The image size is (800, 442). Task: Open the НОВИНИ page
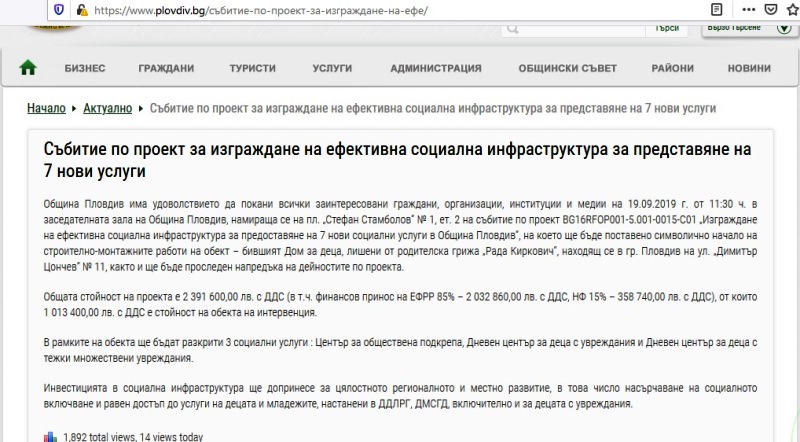point(749,69)
